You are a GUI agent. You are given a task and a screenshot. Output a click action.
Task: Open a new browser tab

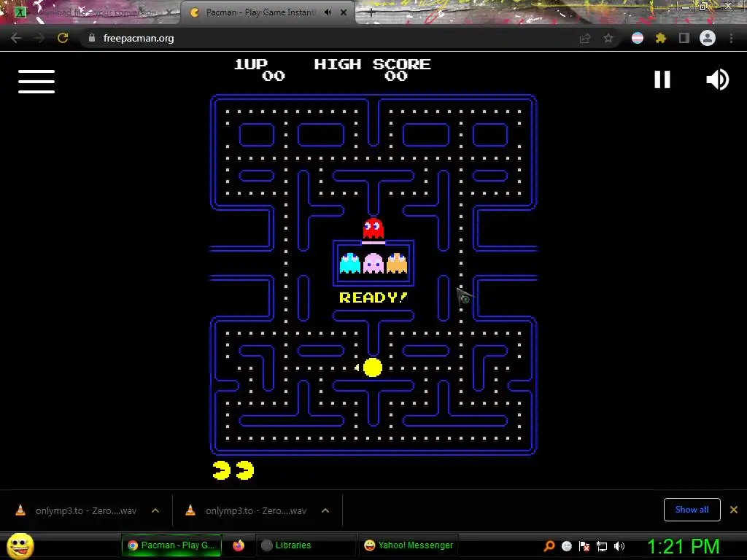(371, 13)
